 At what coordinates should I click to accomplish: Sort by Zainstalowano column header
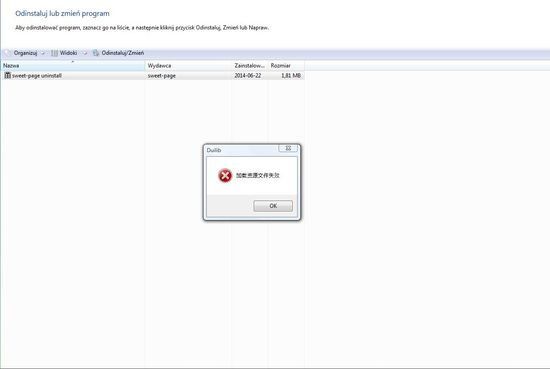click(250, 66)
